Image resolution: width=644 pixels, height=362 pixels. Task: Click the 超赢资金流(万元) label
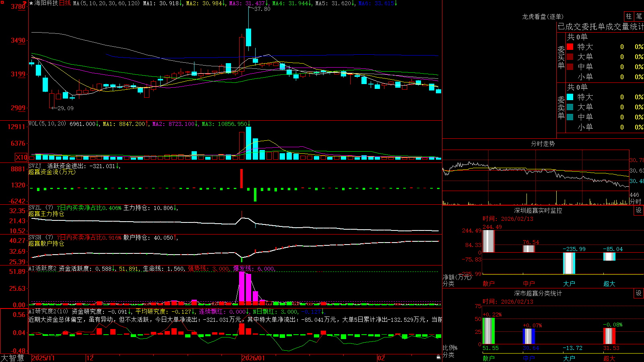point(52,172)
